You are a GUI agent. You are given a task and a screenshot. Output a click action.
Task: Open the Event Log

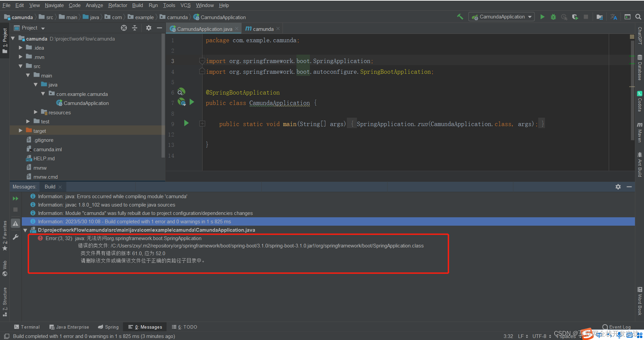click(616, 327)
